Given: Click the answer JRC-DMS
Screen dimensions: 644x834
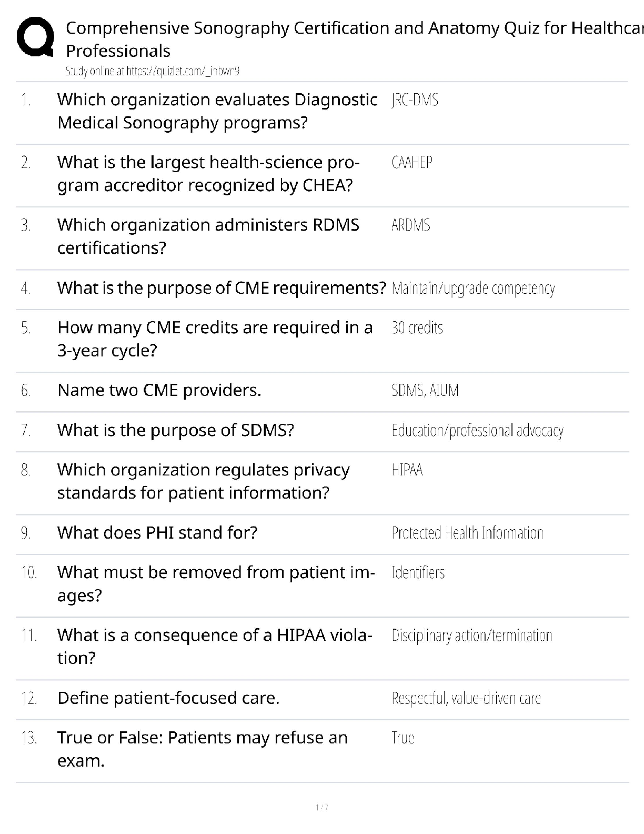Looking at the screenshot, I should tap(415, 100).
